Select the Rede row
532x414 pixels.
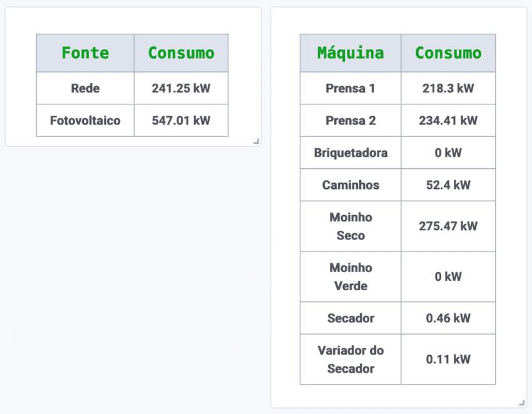(84, 88)
